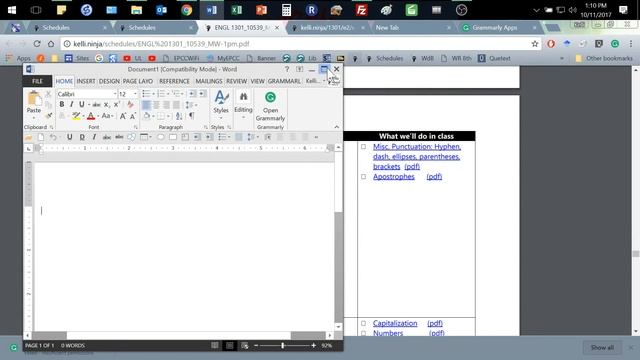Toggle Underline in the ribbon Font group
The height and width of the screenshot is (360, 640).
click(81, 104)
